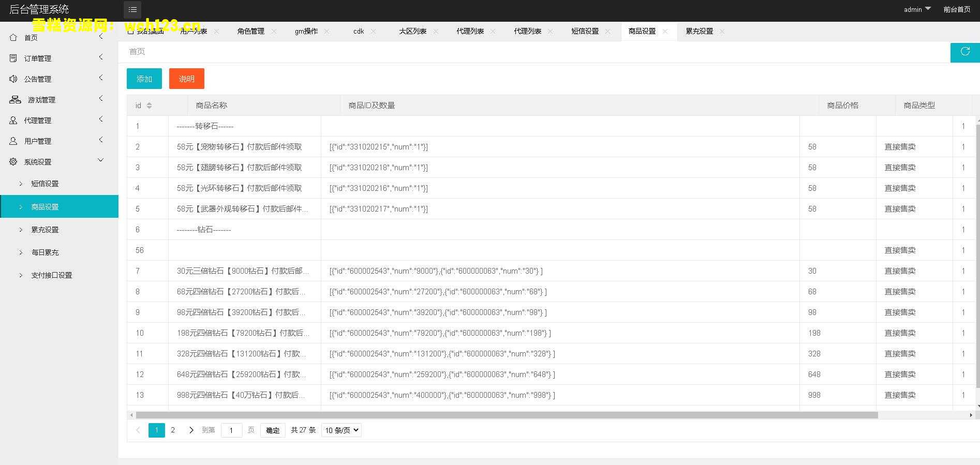Toggle the sidebar collapse hamburger icon

click(132, 9)
